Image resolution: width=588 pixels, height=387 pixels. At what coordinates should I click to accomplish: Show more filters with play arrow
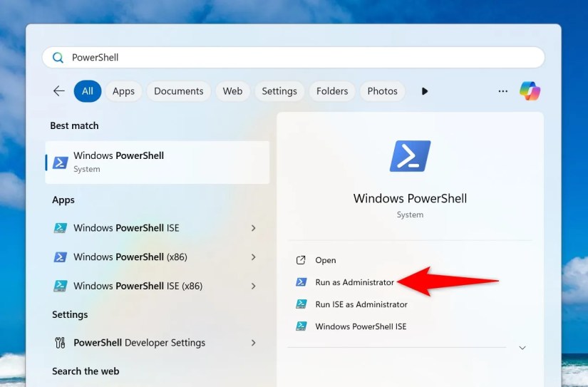tap(425, 91)
